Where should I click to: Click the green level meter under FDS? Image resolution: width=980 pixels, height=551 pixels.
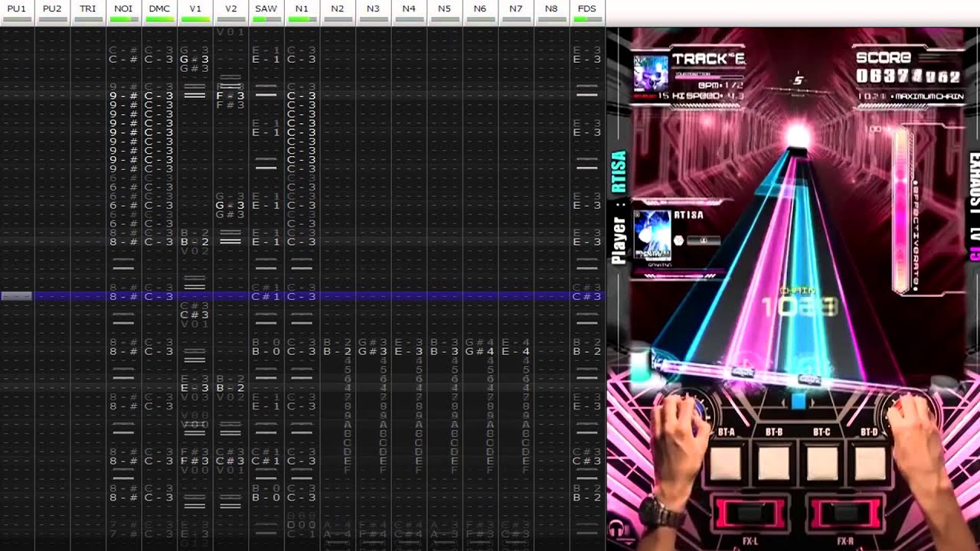[587, 18]
